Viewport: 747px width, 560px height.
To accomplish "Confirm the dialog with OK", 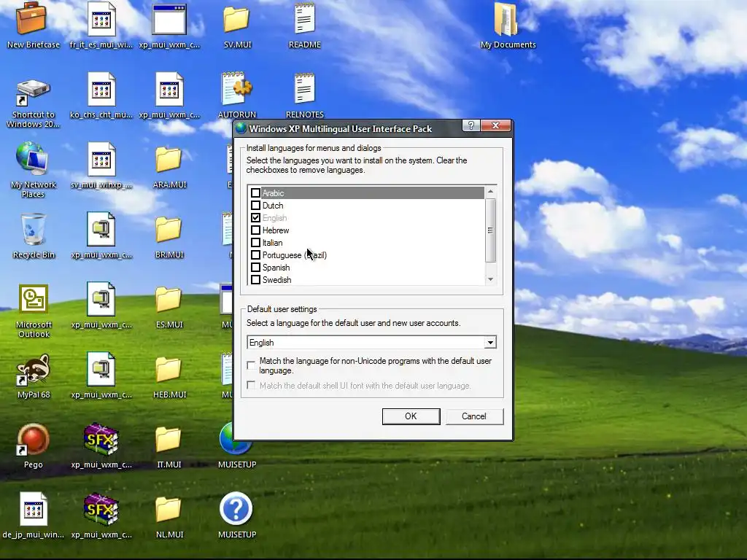I will 411,416.
